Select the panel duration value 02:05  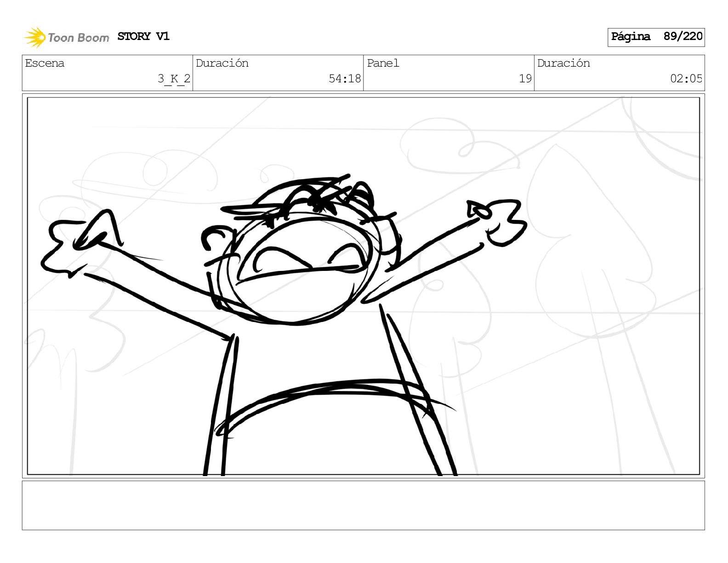tap(686, 79)
